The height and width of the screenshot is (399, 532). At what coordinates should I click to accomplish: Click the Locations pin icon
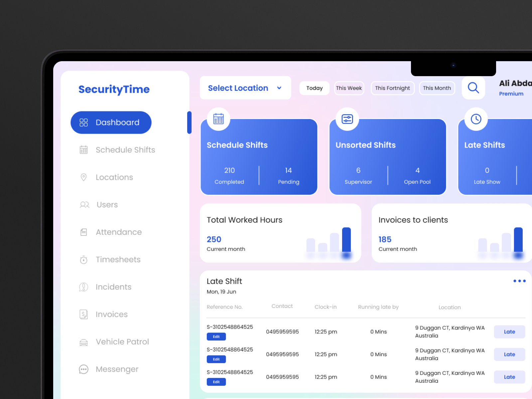click(x=84, y=177)
